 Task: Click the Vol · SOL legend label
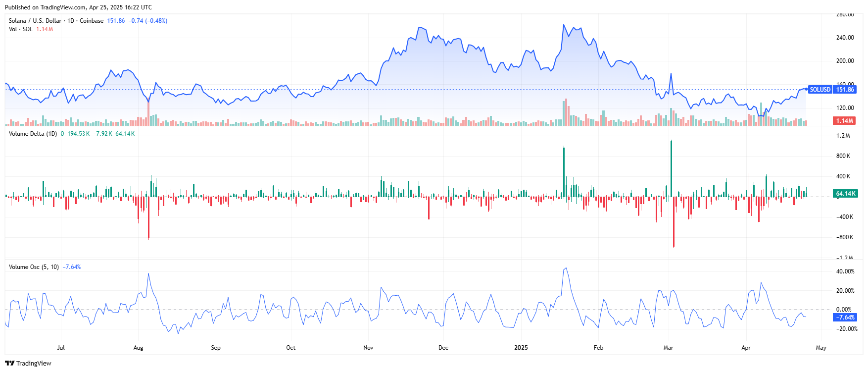[21, 29]
